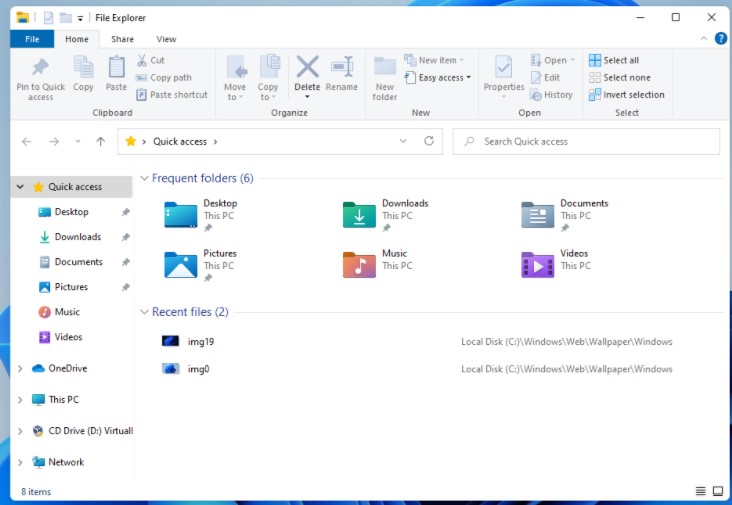Click Edit in the Open group

pos(545,77)
